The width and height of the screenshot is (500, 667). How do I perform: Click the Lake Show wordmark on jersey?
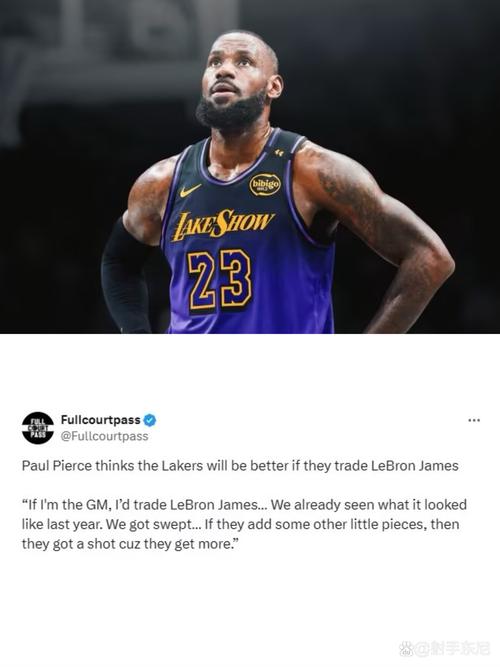pyautogui.click(x=222, y=224)
